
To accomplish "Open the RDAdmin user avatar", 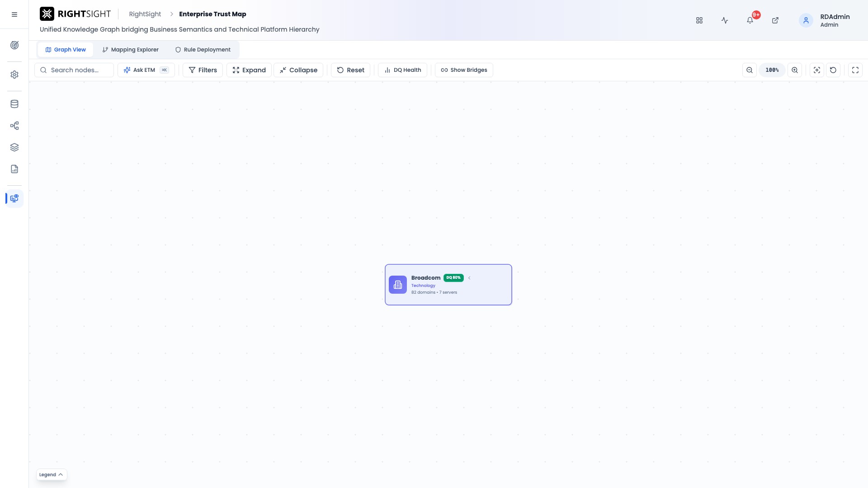I will click(806, 20).
